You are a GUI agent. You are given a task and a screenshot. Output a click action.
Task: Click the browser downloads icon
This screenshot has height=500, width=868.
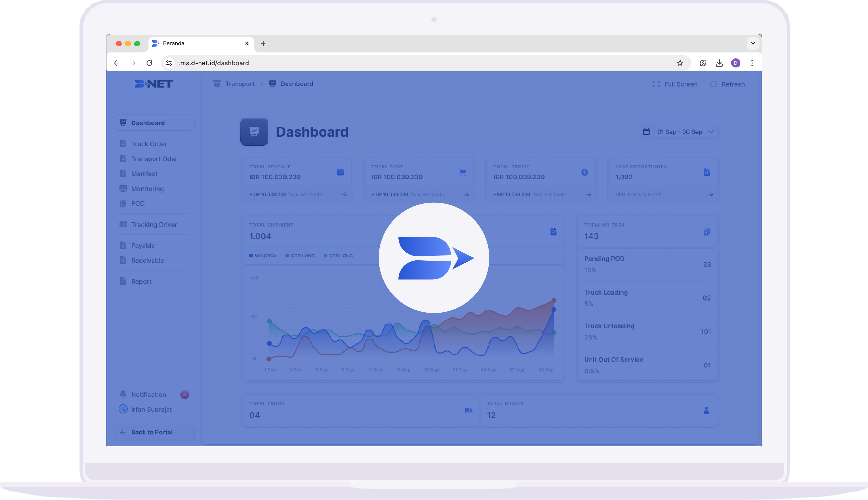[x=719, y=63]
